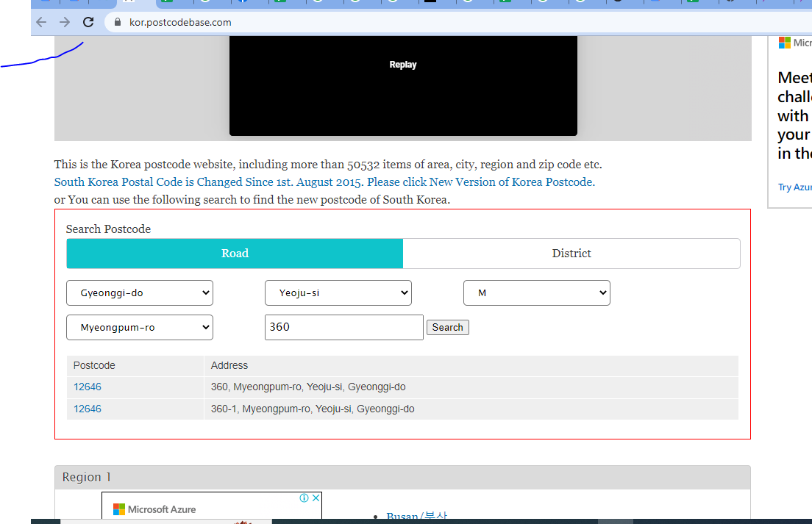Image resolution: width=812 pixels, height=524 pixels.
Task: Click the ad info icon on Azure banner
Action: point(304,498)
